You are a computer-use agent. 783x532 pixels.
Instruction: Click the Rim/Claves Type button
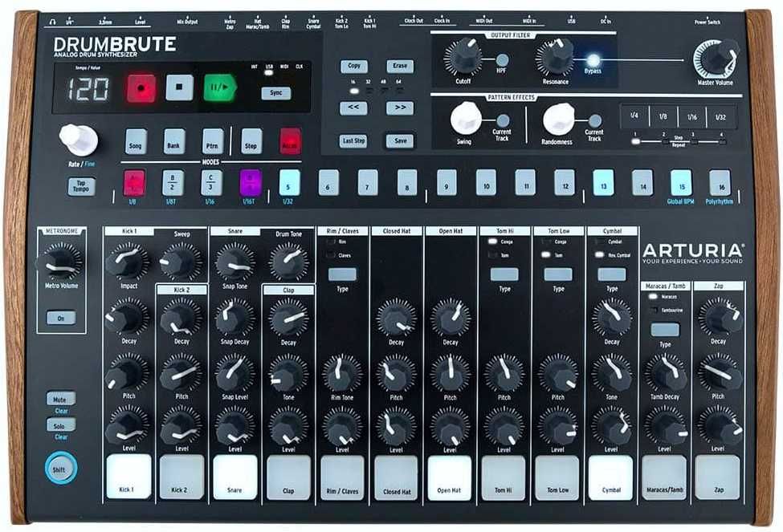pyautogui.click(x=342, y=274)
